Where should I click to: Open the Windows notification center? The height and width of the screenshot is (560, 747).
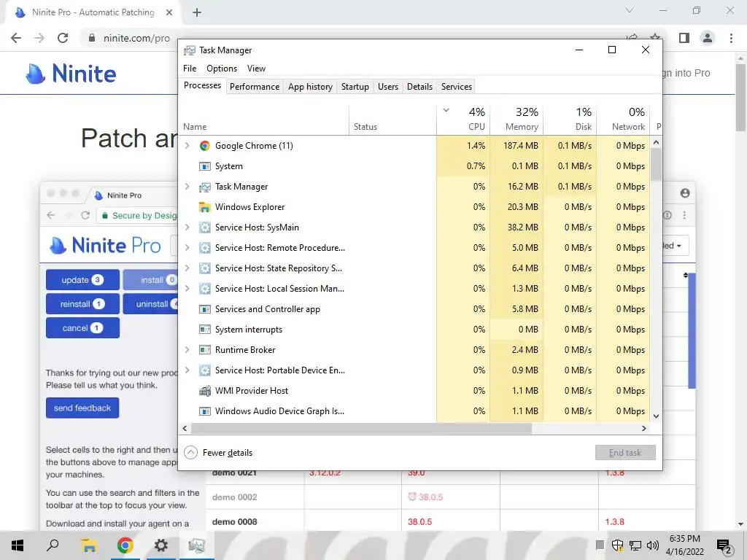tap(724, 547)
